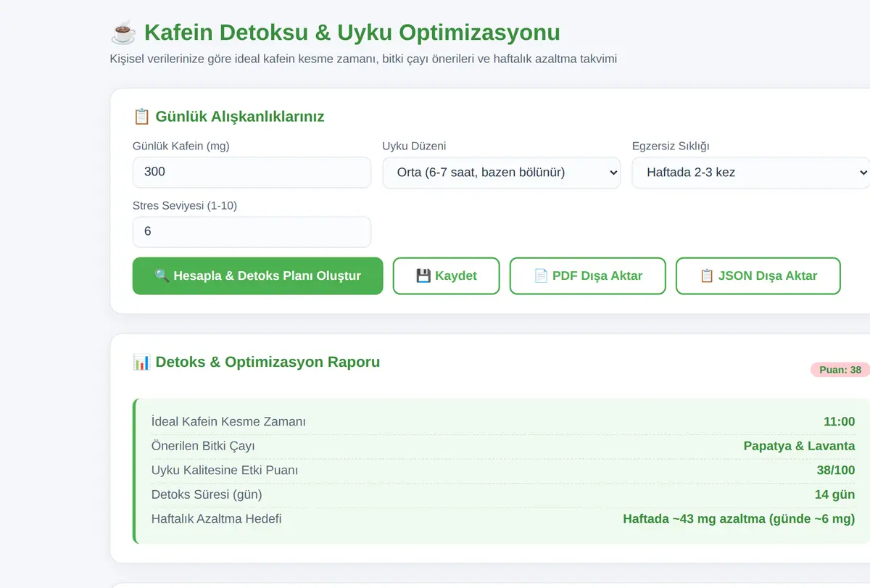870x588 pixels.
Task: Click the bar chart icon beside Detoks Raporu
Action: click(x=141, y=362)
